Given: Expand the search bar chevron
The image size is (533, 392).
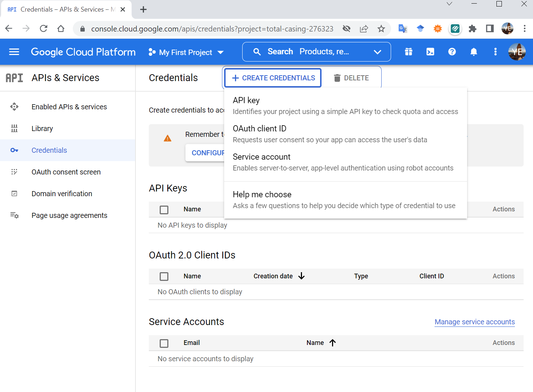Looking at the screenshot, I should [x=377, y=52].
